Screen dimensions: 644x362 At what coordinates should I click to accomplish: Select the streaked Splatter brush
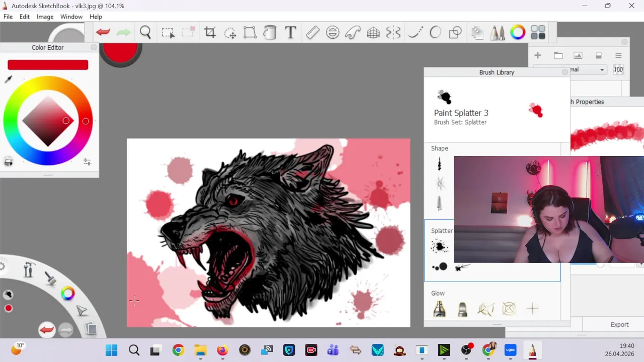[462, 267]
